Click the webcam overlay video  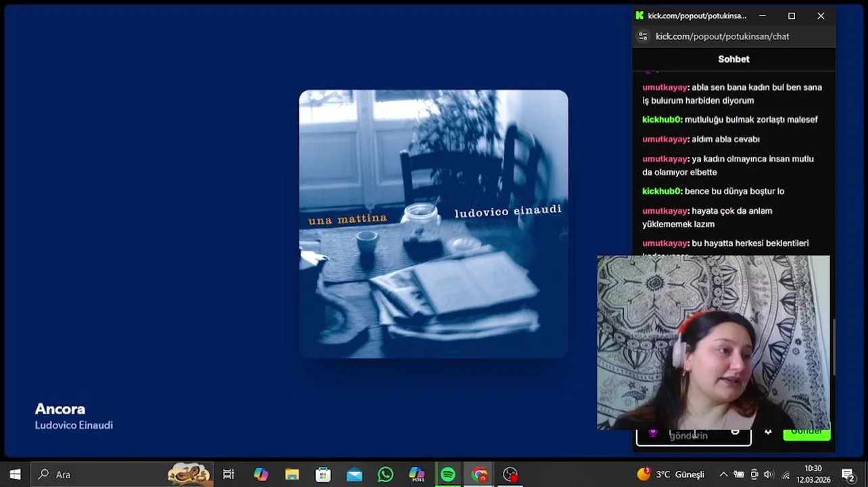point(713,342)
